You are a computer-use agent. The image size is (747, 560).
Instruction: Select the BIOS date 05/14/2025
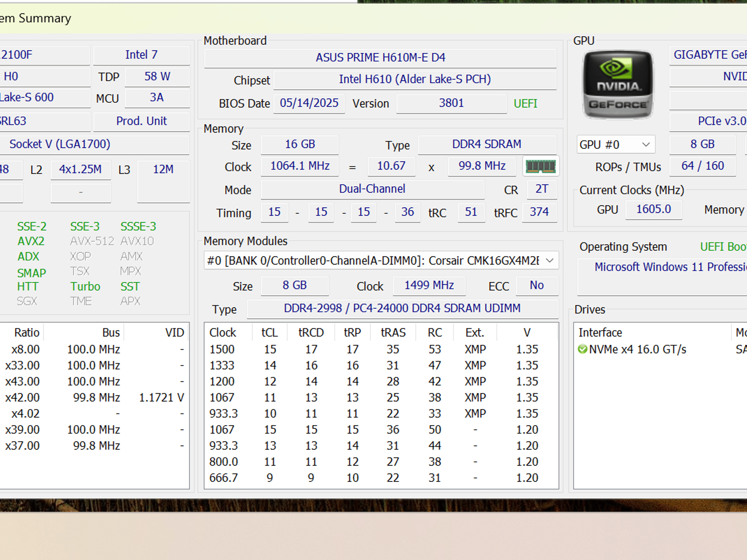[309, 103]
